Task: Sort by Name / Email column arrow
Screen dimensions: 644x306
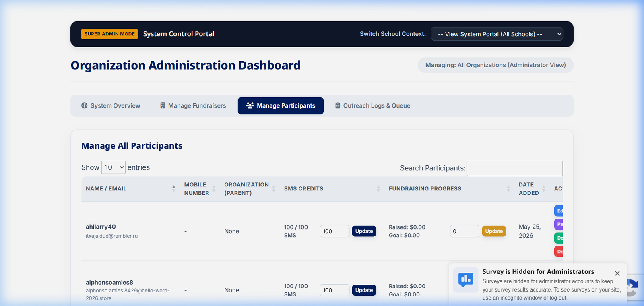Action: click(x=174, y=188)
